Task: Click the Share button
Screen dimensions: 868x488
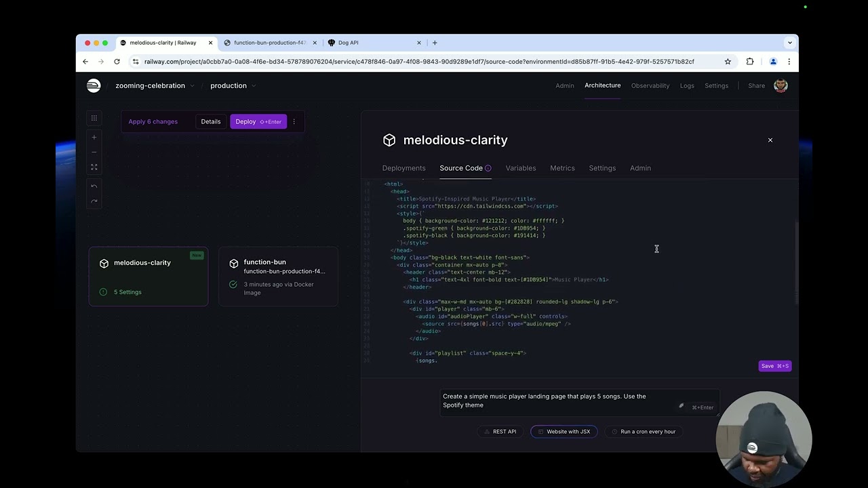Action: (x=756, y=86)
